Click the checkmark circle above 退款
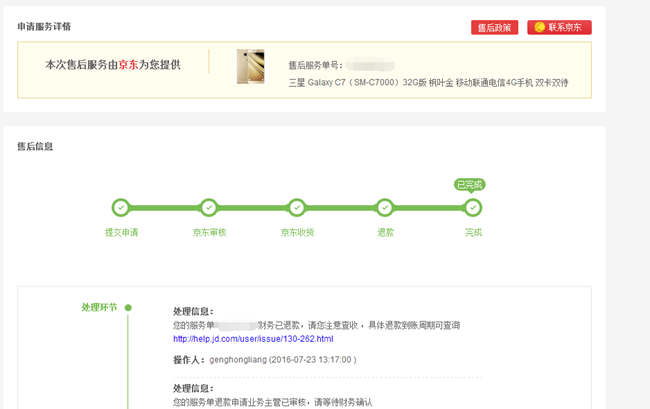The width and height of the screenshot is (650, 409). tap(385, 208)
